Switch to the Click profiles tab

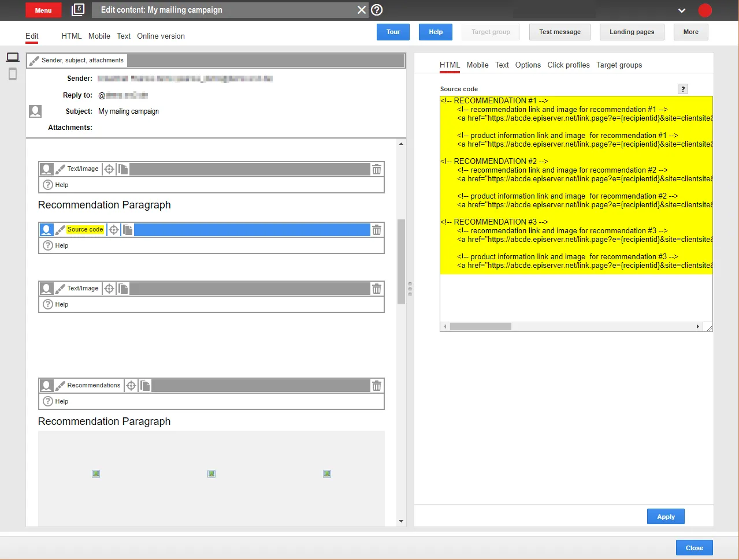point(569,65)
